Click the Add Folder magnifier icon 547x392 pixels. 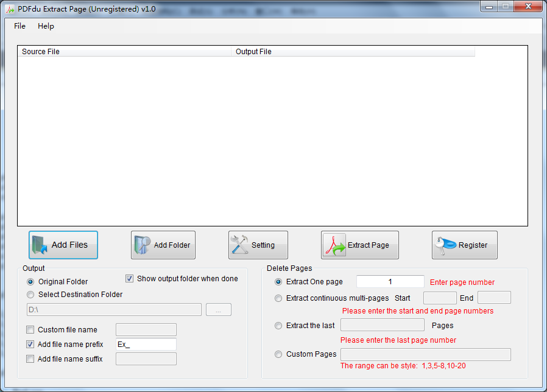(x=143, y=245)
